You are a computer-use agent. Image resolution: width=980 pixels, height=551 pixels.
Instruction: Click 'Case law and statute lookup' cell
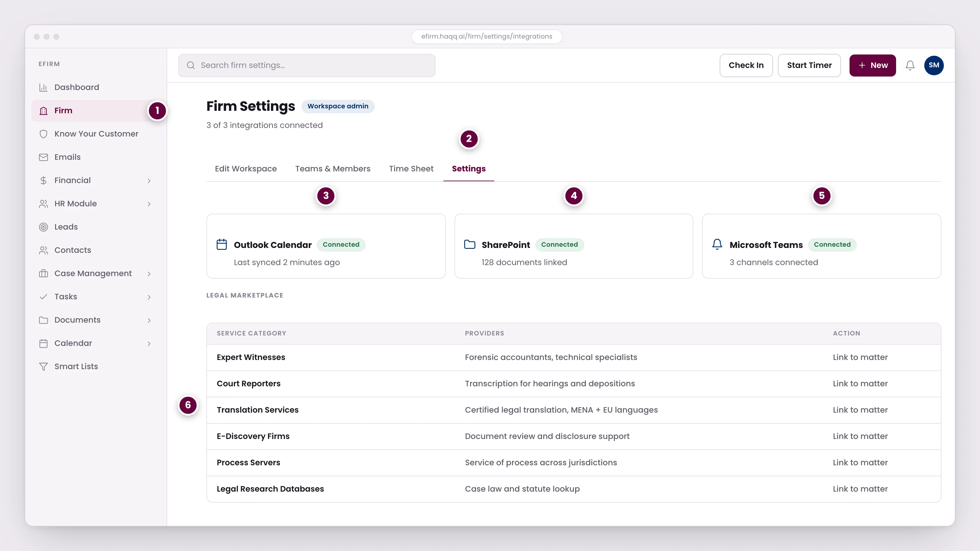tap(522, 489)
